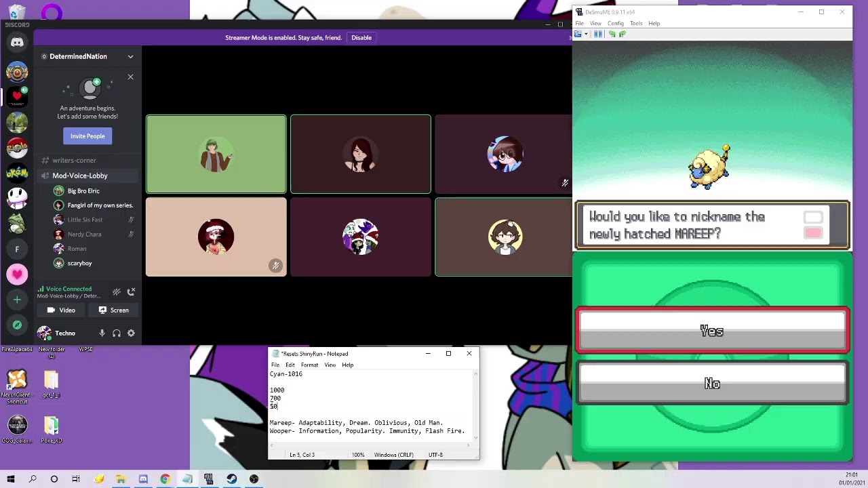The image size is (868, 488).
Task: Open DeSmuME View menu
Action: 595,23
